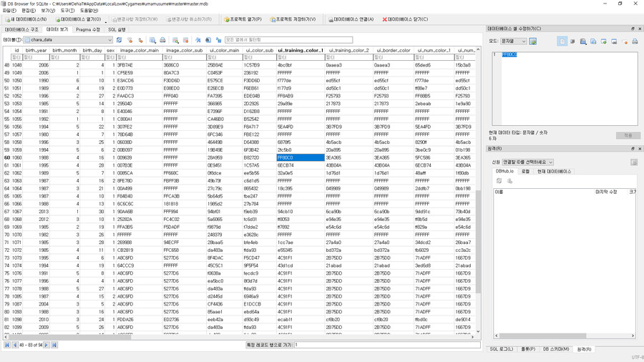Click the cell editor text area
The image size is (644, 362).
[x=565, y=88]
